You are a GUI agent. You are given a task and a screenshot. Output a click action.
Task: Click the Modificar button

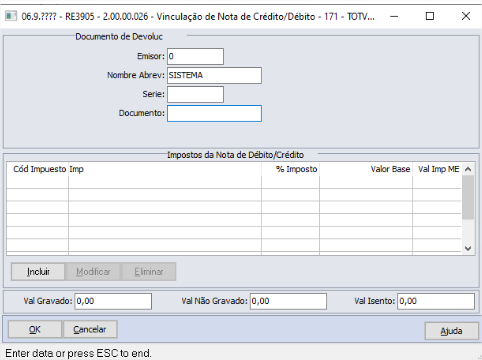(93, 272)
